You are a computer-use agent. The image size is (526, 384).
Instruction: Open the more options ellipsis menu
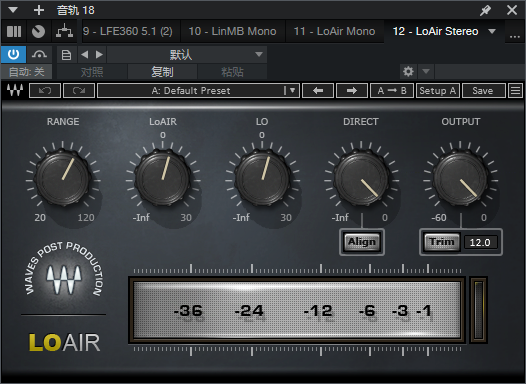point(515,36)
